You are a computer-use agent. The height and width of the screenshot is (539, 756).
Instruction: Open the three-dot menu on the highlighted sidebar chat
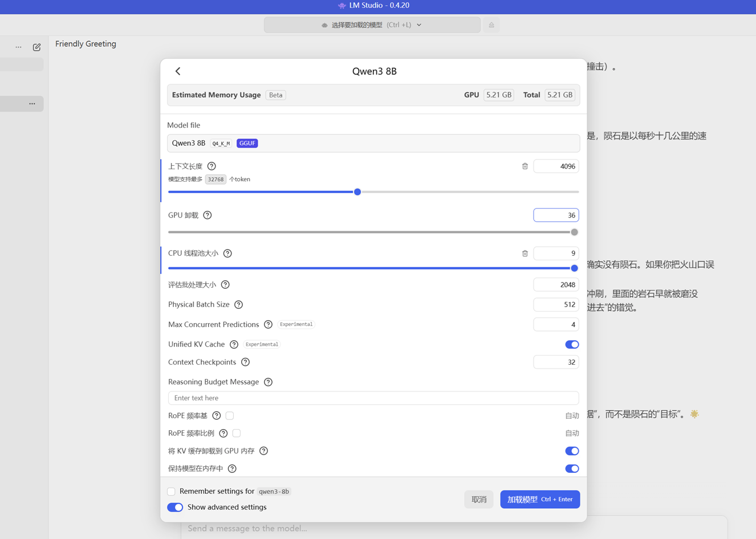(x=32, y=104)
